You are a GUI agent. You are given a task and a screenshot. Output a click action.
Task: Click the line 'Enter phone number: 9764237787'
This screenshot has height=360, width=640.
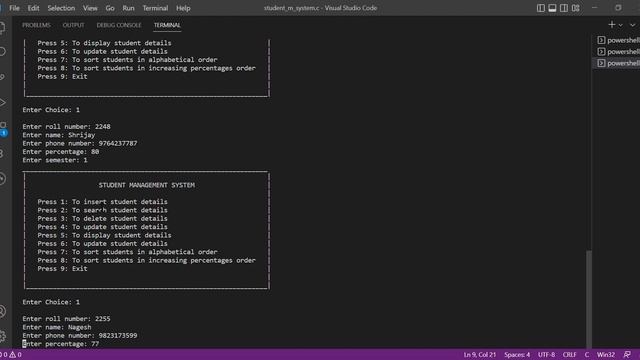pyautogui.click(x=80, y=143)
